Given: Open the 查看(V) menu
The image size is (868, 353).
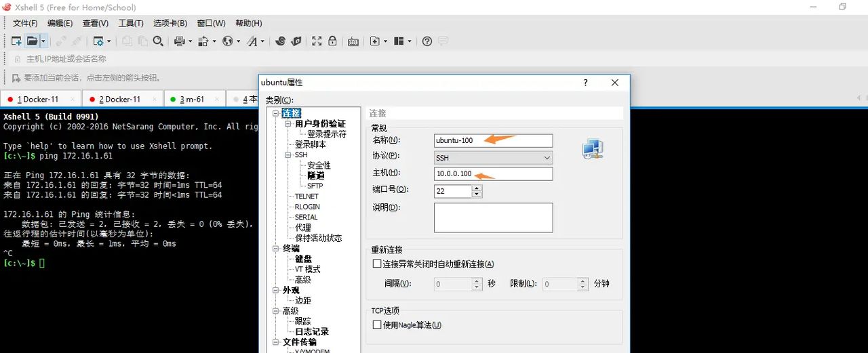Looking at the screenshot, I should 96,24.
